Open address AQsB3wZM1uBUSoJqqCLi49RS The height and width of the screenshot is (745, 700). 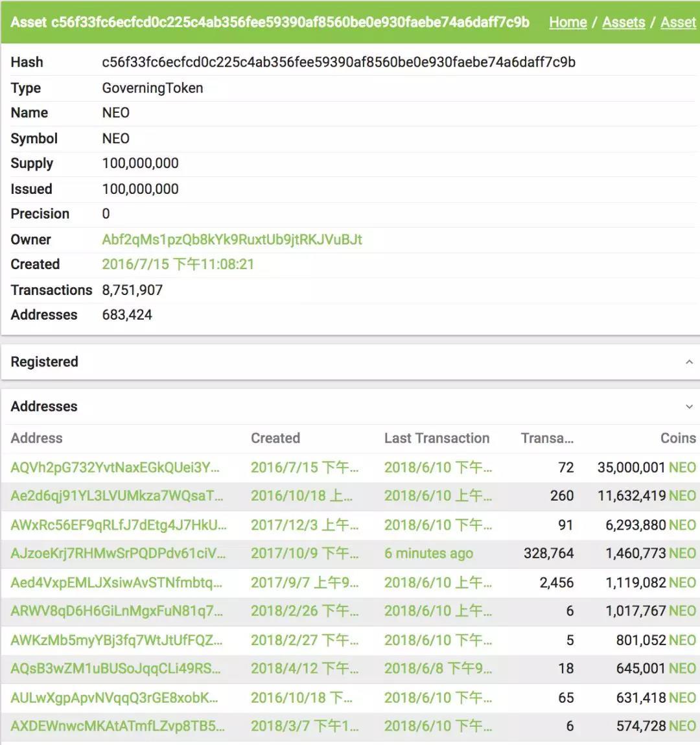[x=115, y=668]
